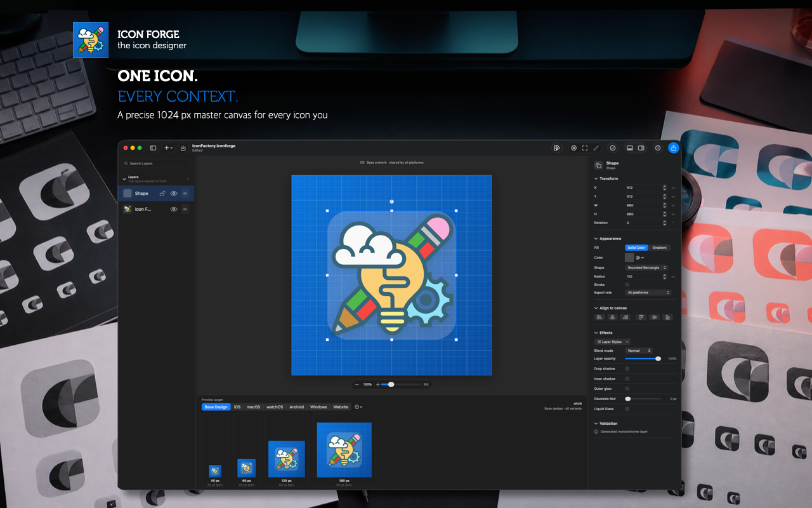Toggle the right inspector panel icon
Image resolution: width=812 pixels, height=508 pixels.
coord(641,148)
